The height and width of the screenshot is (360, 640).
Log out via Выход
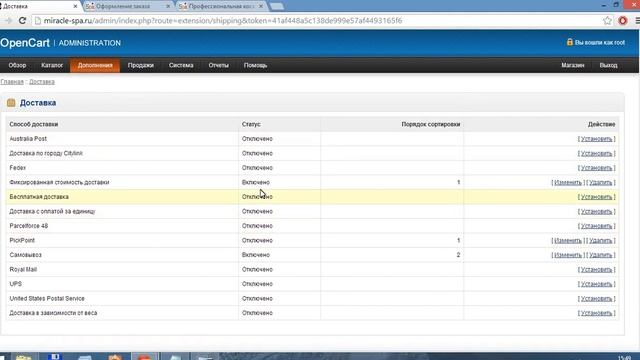[609, 65]
